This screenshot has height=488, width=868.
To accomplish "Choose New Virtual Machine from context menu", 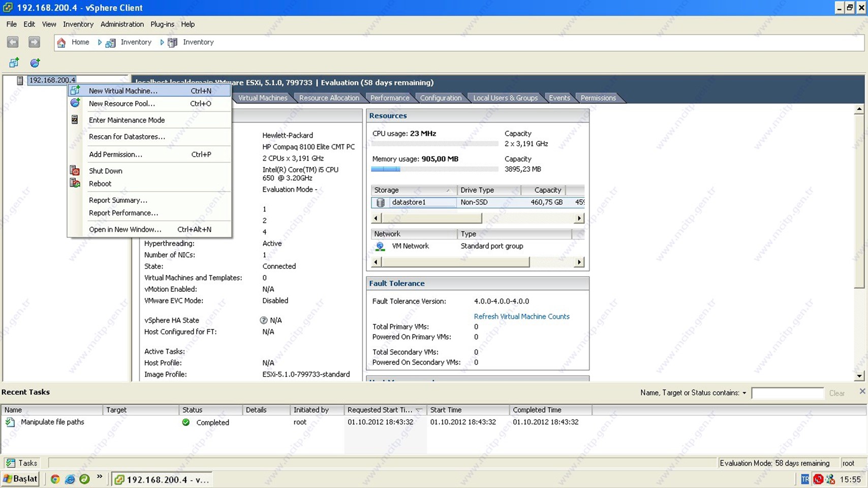I will coord(149,90).
